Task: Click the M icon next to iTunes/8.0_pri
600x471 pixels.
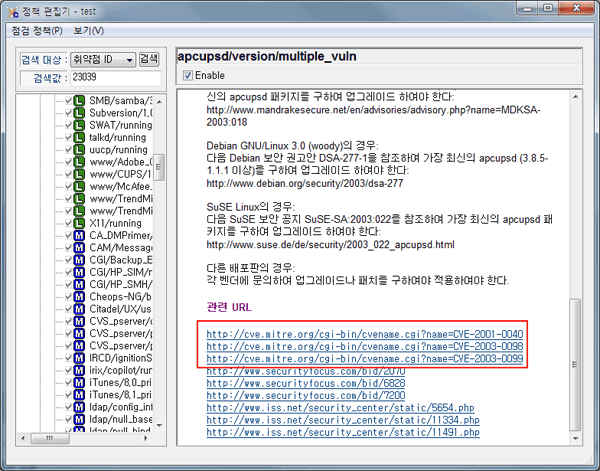Action: click(79, 382)
